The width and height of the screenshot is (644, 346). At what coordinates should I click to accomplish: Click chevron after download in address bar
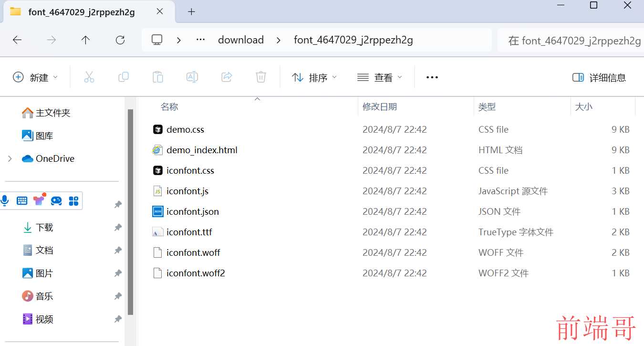279,40
